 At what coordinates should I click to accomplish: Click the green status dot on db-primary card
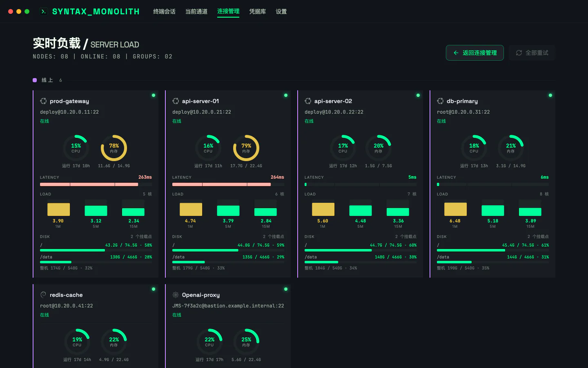[x=550, y=95]
